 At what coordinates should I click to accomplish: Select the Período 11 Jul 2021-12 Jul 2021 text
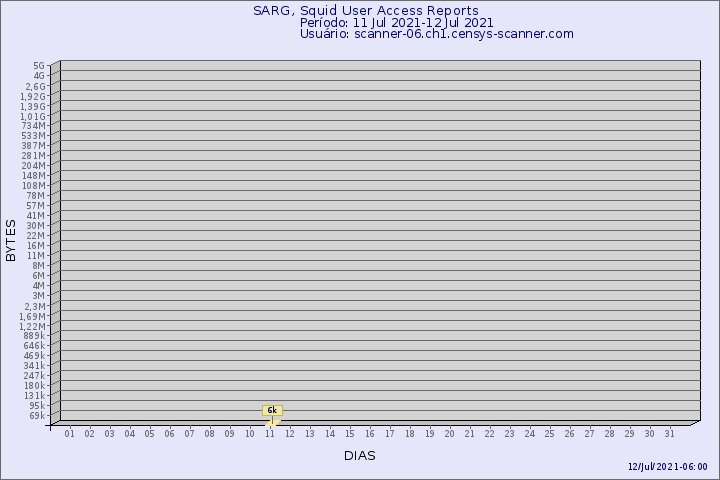coord(396,23)
